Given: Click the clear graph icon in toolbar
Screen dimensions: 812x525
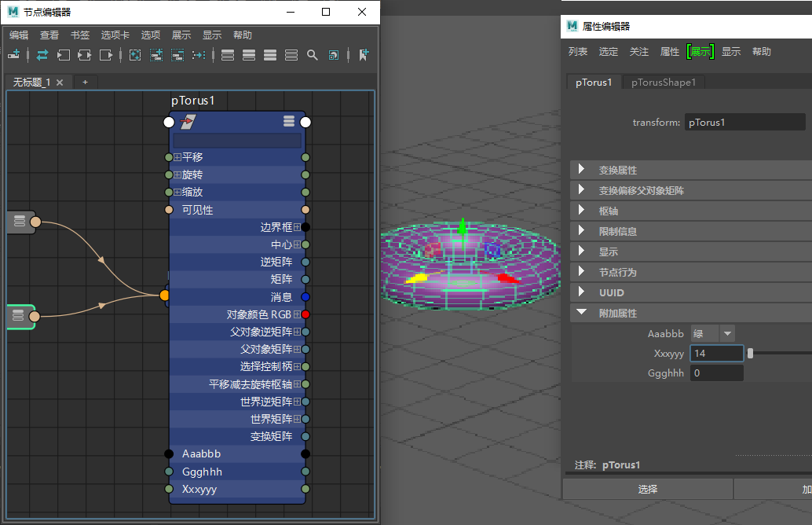Looking at the screenshot, I should tap(134, 54).
